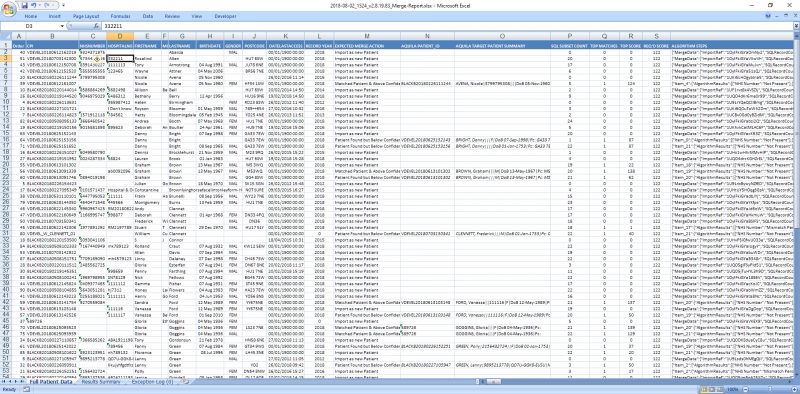Select the LASTNAME header cell
This screenshot has width=800, height=394.
(182, 45)
